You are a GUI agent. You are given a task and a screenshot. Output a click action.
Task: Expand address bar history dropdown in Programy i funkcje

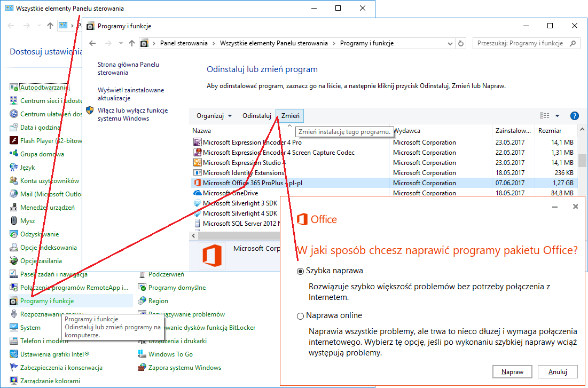450,43
